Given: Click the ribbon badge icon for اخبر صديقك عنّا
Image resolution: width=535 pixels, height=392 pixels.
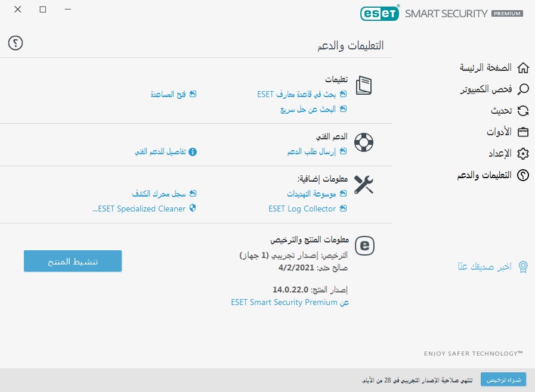Looking at the screenshot, I should pyautogui.click(x=522, y=266).
